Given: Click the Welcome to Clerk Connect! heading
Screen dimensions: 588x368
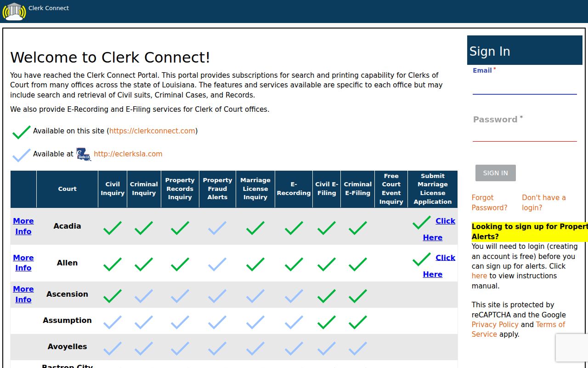Looking at the screenshot, I should click(110, 57).
